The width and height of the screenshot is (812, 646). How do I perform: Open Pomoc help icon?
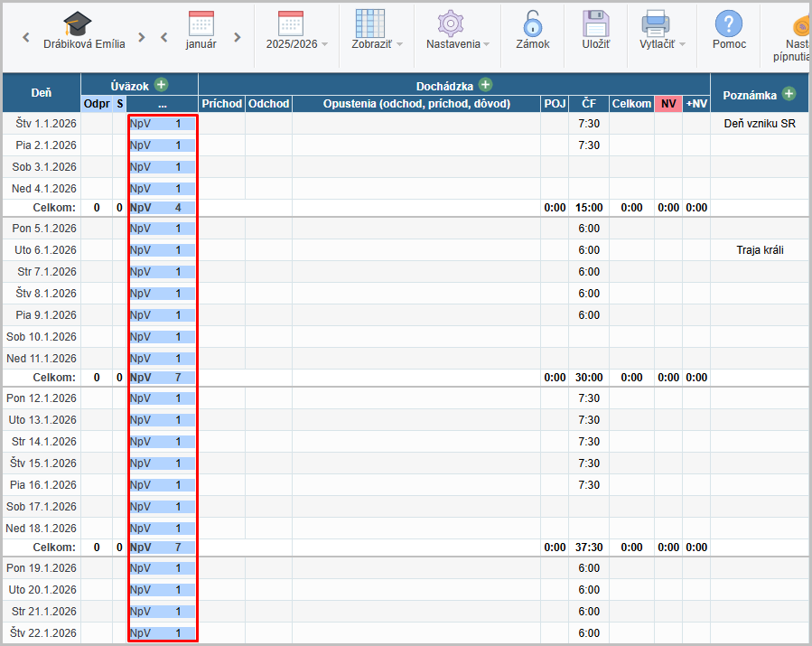tap(728, 23)
